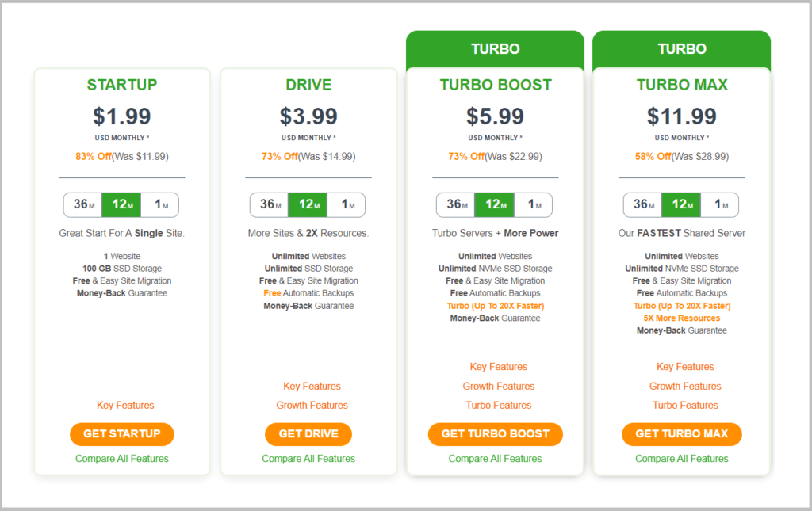Expand Key Features under Startup plan
Image resolution: width=812 pixels, height=511 pixels.
124,405
